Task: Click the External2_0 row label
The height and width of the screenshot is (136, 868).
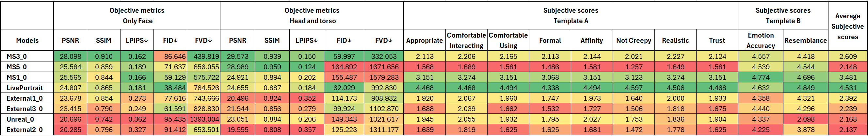Action: pos(24,129)
